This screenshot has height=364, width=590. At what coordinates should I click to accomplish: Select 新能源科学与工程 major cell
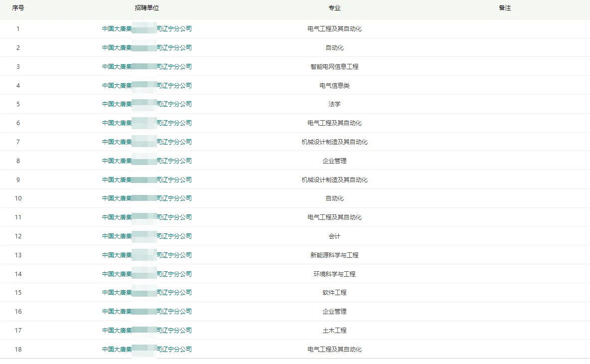335,255
